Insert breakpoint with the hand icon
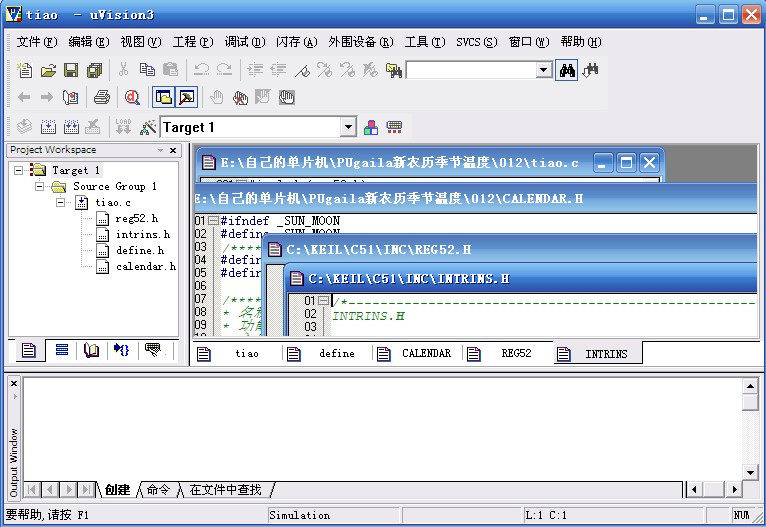766x527 pixels. [216, 97]
